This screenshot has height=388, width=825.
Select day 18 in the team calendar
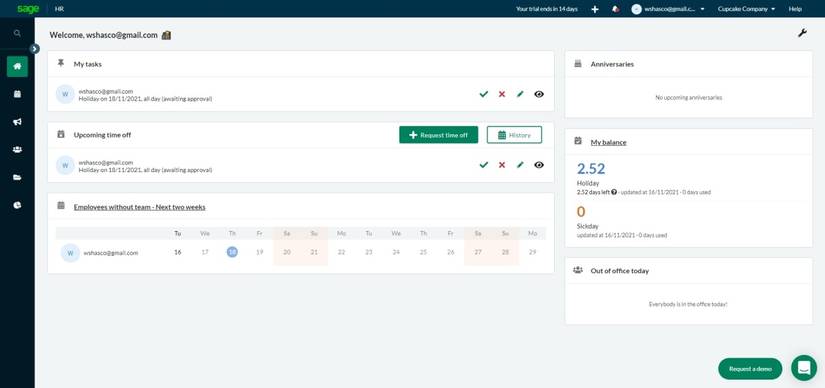tap(232, 252)
